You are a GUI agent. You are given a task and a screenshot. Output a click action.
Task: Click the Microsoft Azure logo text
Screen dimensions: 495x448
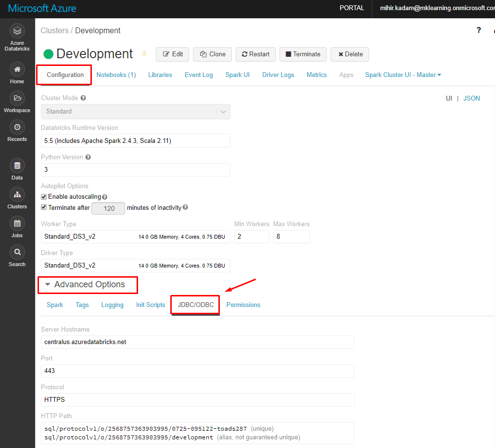(42, 8)
